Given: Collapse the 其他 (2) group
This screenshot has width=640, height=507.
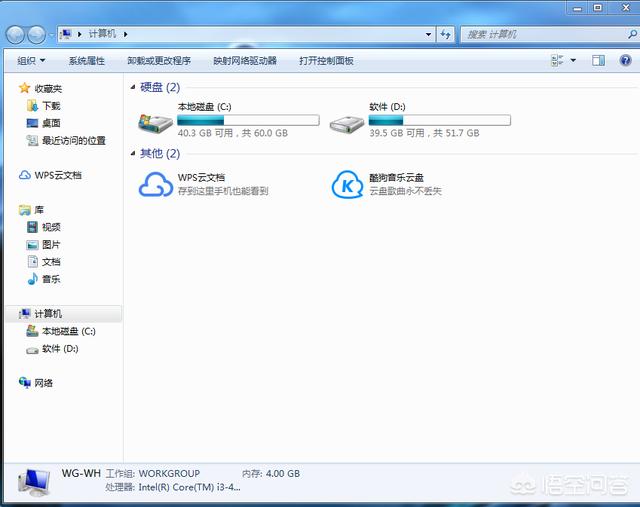Looking at the screenshot, I should click(133, 153).
